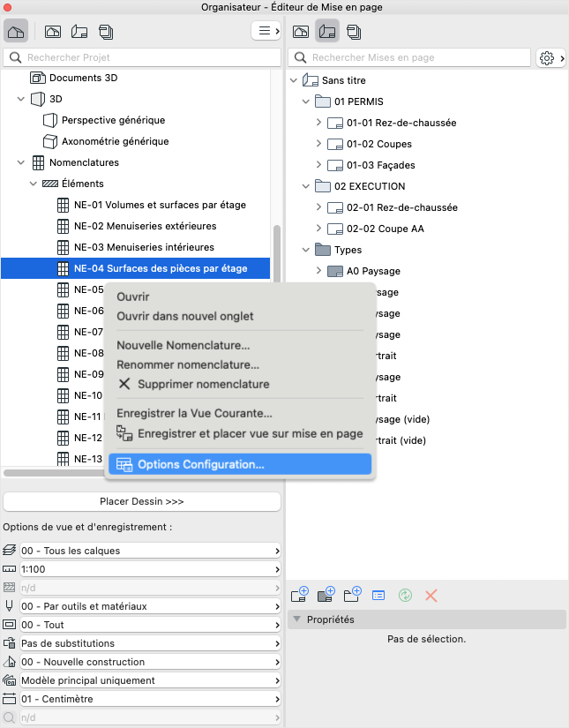569x728 pixels.
Task: Expand the A0 Paysage master layout
Action: pos(318,270)
